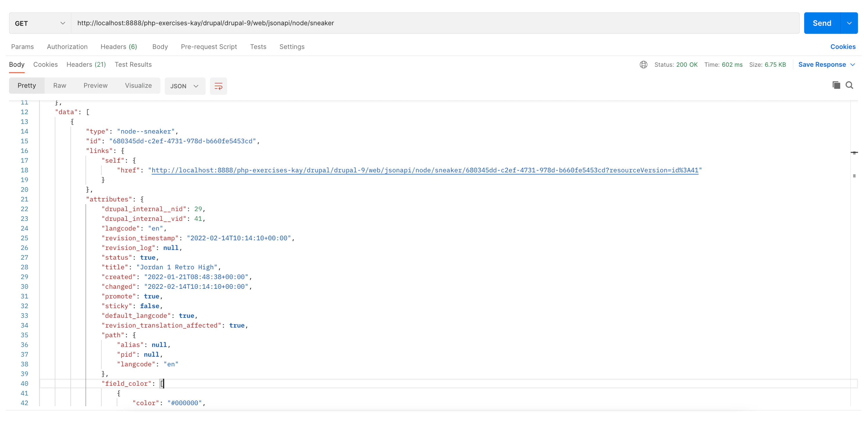This screenshot has height=426, width=868.
Task: Click the "node--sneaker" type value
Action: coord(146,131)
